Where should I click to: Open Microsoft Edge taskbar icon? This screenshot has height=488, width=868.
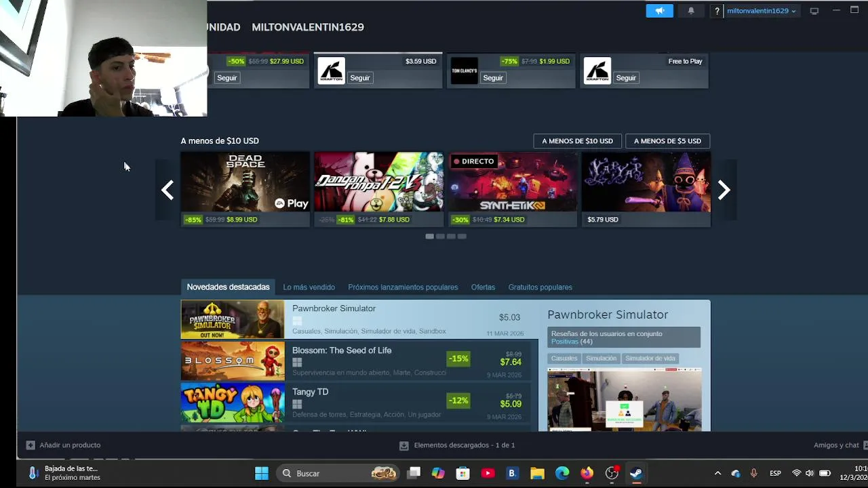(x=562, y=474)
